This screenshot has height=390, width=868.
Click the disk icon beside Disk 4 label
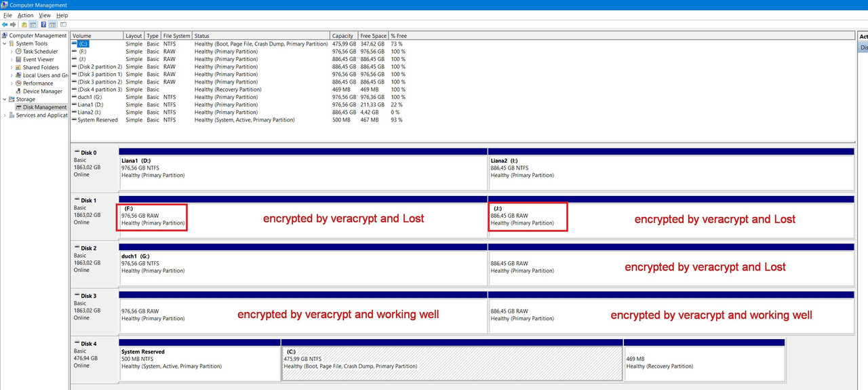pos(77,343)
